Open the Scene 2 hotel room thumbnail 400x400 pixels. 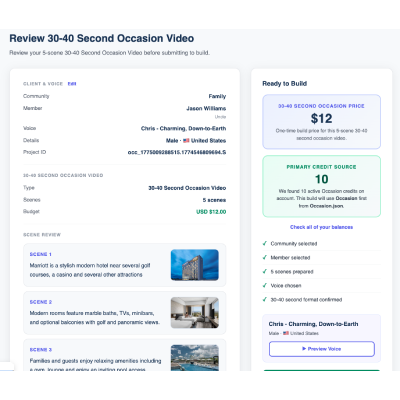click(195, 313)
